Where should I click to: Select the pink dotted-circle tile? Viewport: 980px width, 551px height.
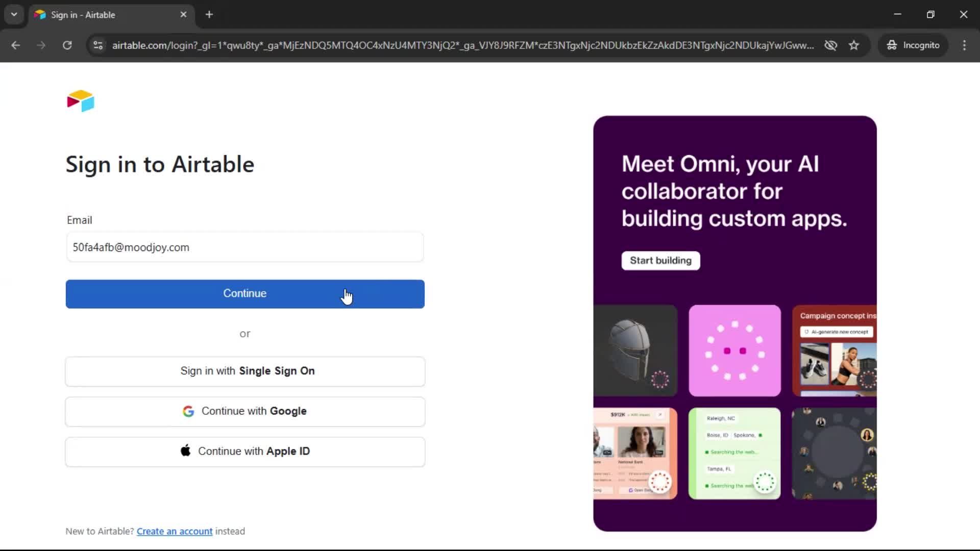tap(734, 351)
